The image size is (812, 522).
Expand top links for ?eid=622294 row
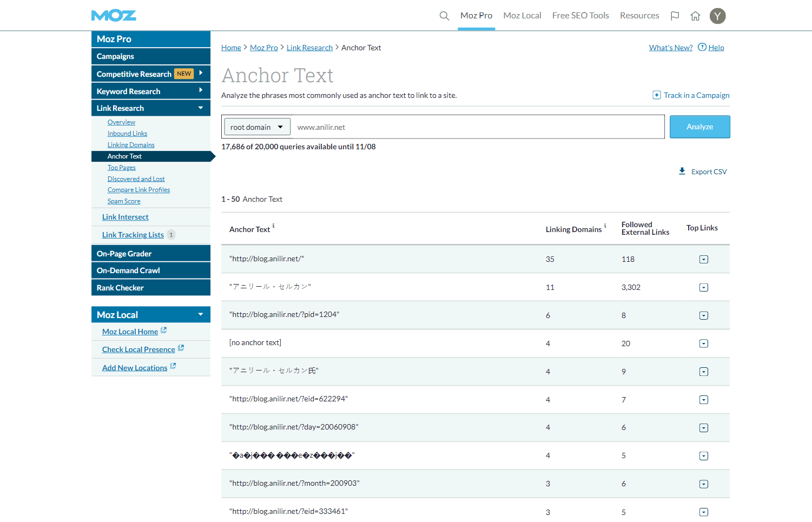pos(703,400)
